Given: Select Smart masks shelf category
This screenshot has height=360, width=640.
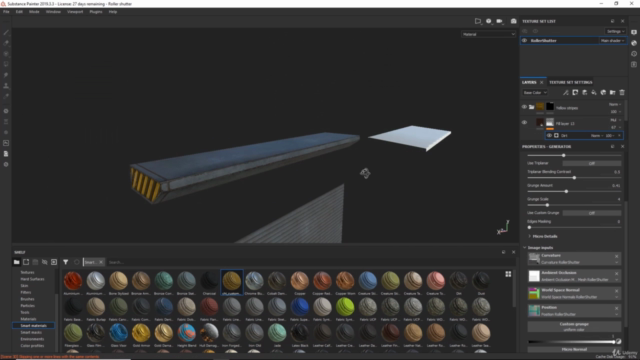Looking at the screenshot, I should [x=31, y=332].
